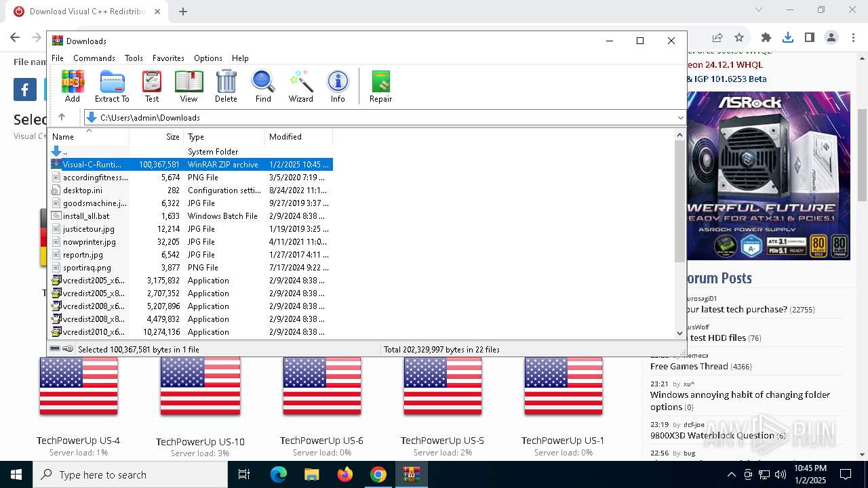Expand the address path dropdown

[681, 117]
